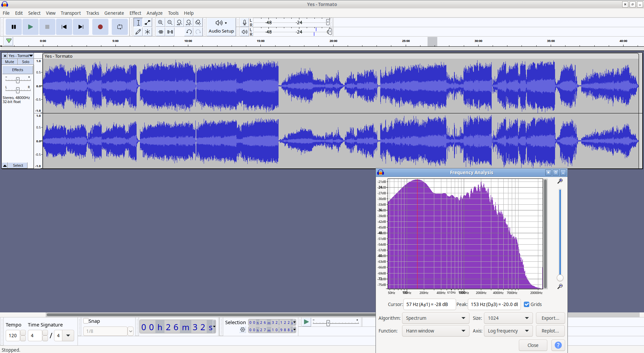The image size is (644, 353).
Task: Collapse the track with the arrow button
Action: [x=5, y=165]
